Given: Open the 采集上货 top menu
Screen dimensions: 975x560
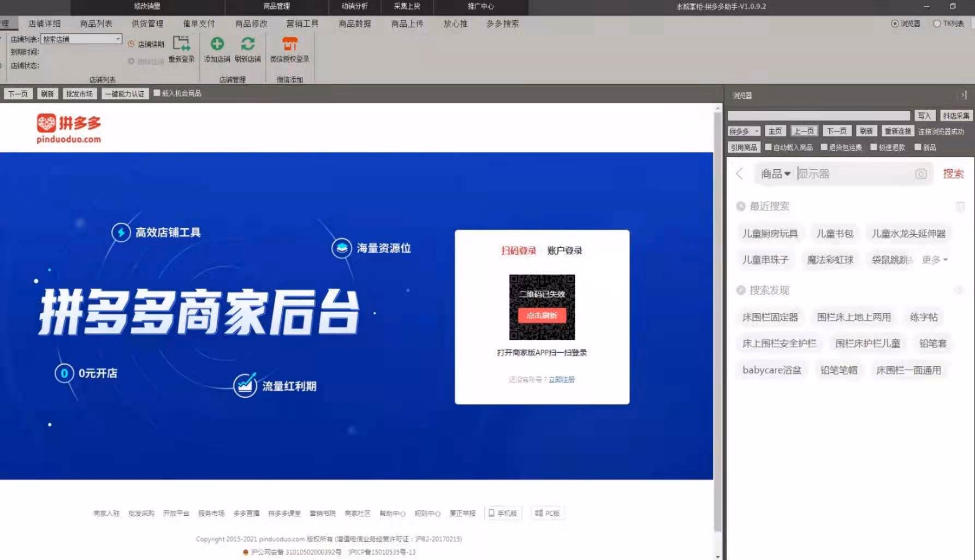Looking at the screenshot, I should (407, 7).
